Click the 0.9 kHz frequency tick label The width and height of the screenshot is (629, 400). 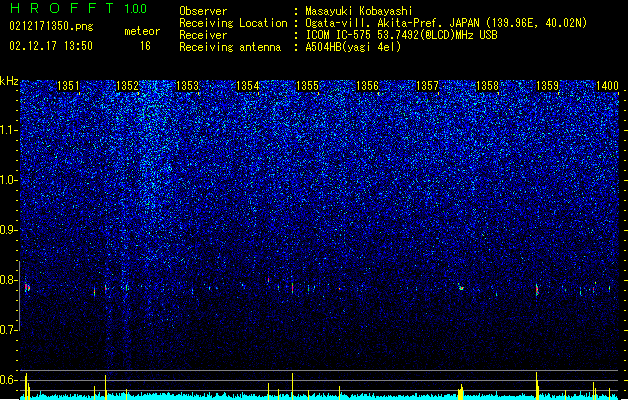coord(9,230)
